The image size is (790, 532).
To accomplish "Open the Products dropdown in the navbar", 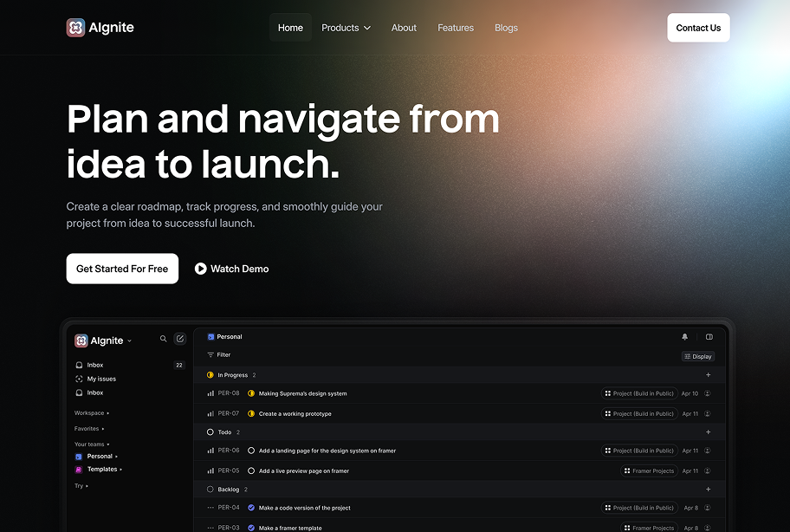I will coord(346,27).
